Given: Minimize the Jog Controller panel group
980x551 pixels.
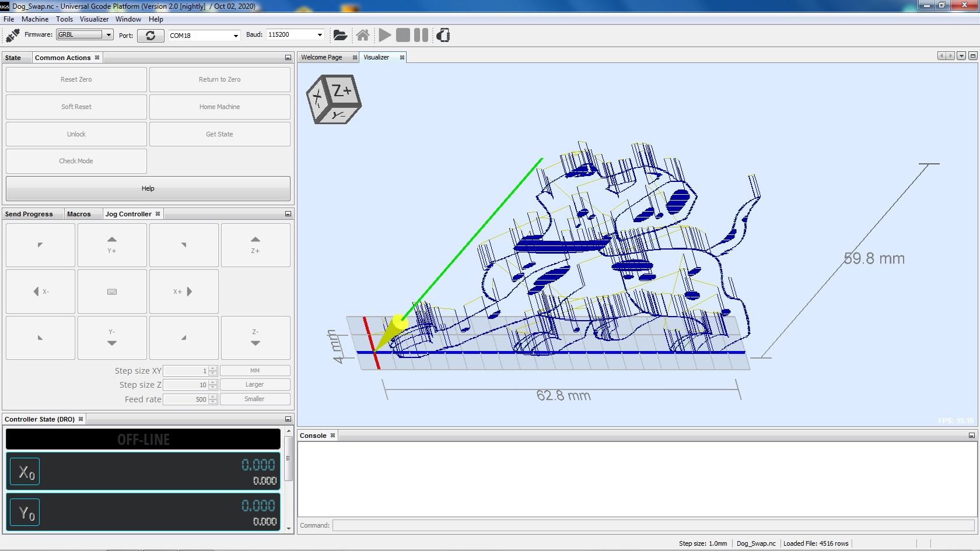Looking at the screenshot, I should click(x=288, y=214).
